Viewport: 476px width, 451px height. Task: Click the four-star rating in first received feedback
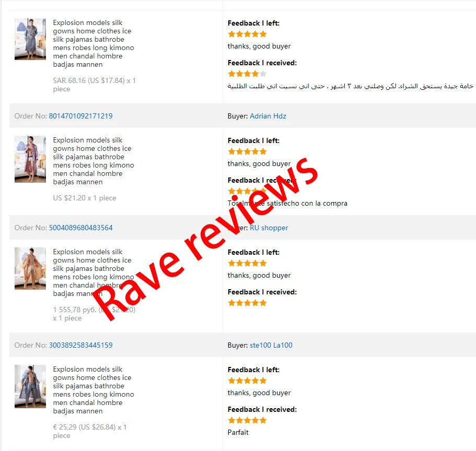click(247, 74)
